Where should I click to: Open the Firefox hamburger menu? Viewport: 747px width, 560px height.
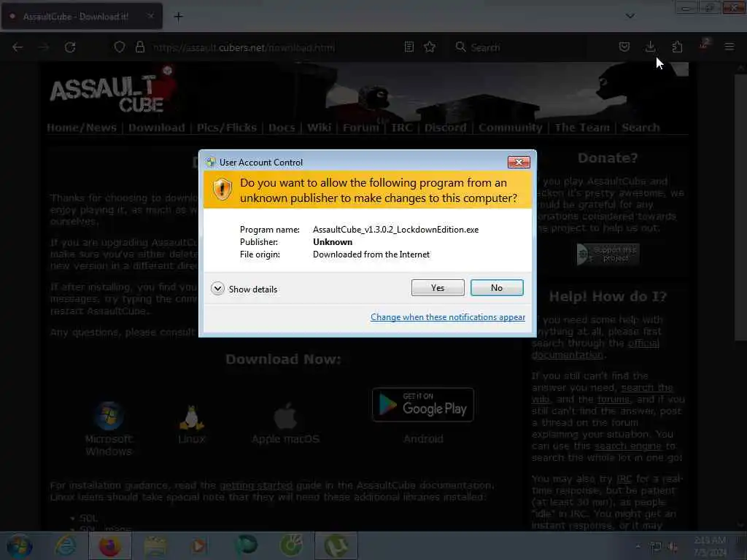[x=729, y=47]
